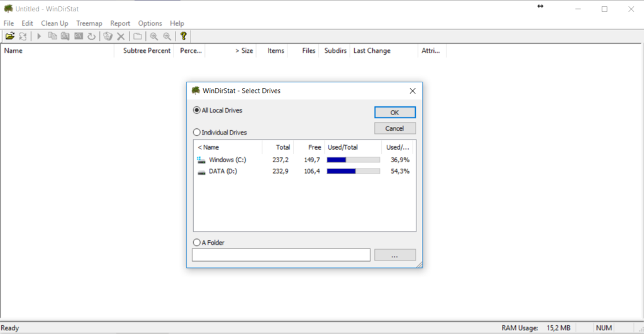
Task: Click the Delete to Recycle Bin icon
Action: tap(108, 36)
